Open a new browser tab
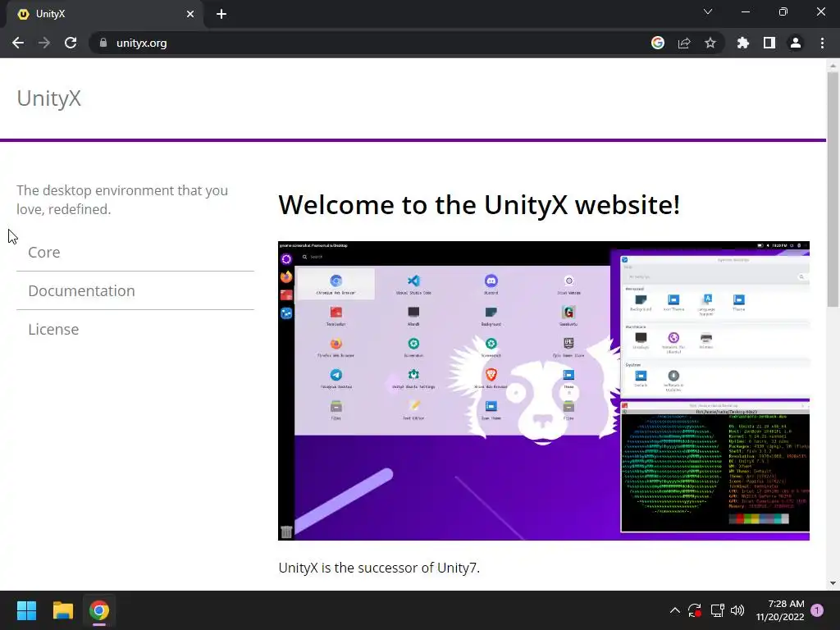Viewport: 840px width, 630px height. click(221, 14)
